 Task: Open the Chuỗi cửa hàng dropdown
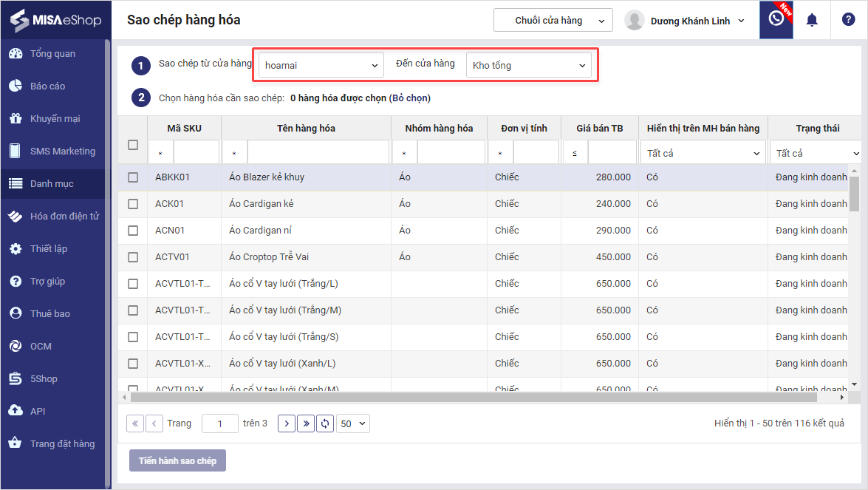point(553,21)
